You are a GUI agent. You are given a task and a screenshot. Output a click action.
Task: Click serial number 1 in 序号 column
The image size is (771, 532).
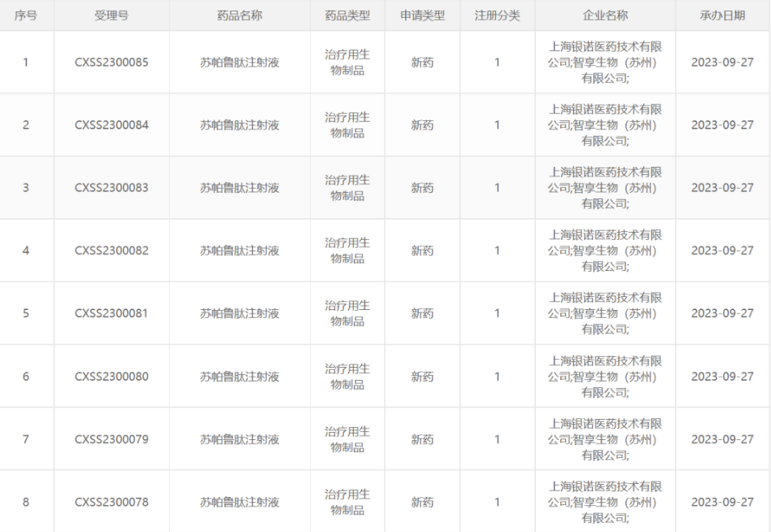(25, 63)
